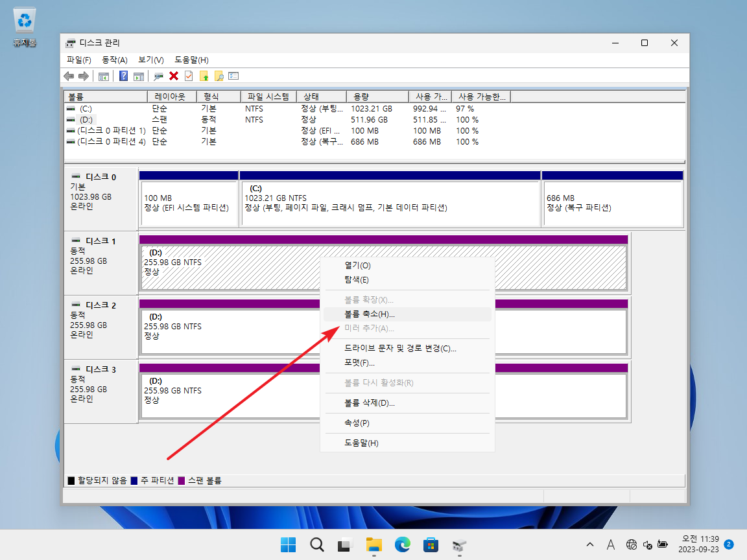The width and height of the screenshot is (747, 560).
Task: Open the 파일(F) menu
Action: (x=79, y=60)
